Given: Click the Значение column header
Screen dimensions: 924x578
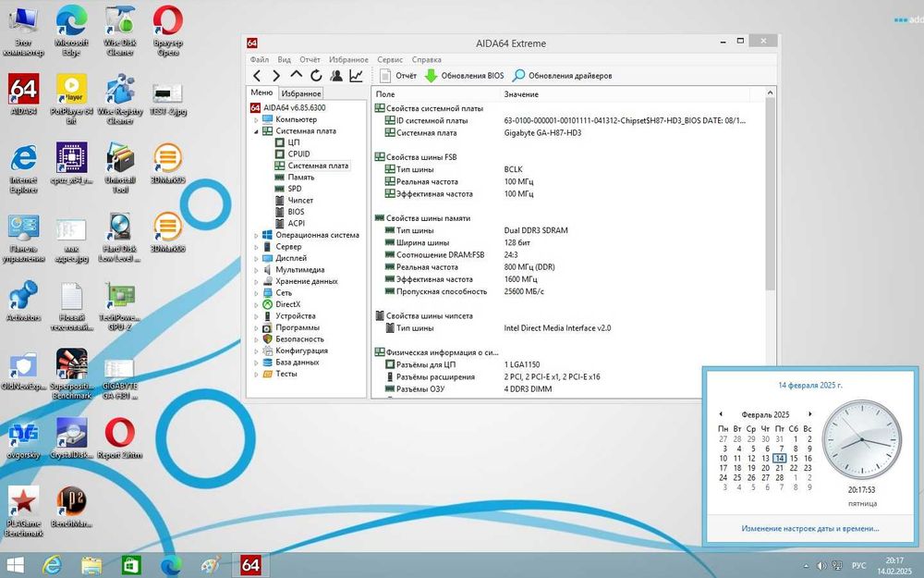Looking at the screenshot, I should 625,94.
